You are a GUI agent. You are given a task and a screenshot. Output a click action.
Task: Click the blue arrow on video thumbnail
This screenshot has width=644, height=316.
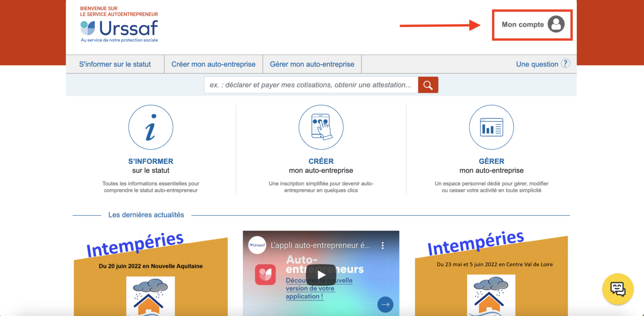point(385,305)
